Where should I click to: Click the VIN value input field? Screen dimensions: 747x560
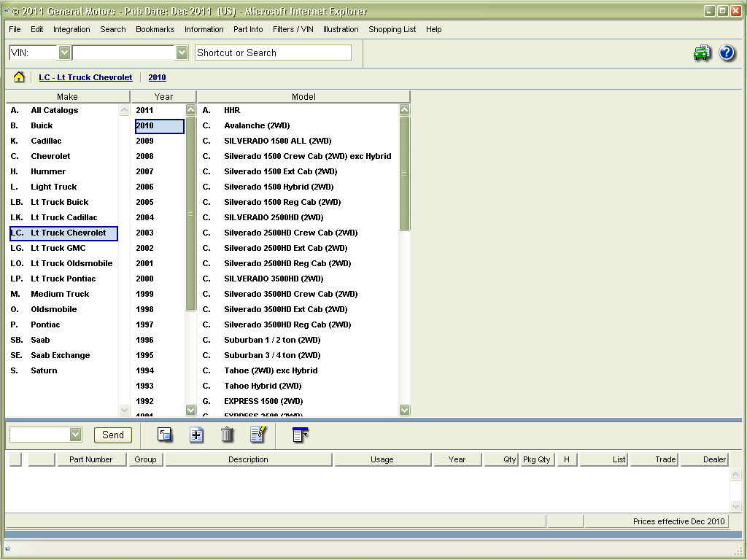click(x=124, y=52)
